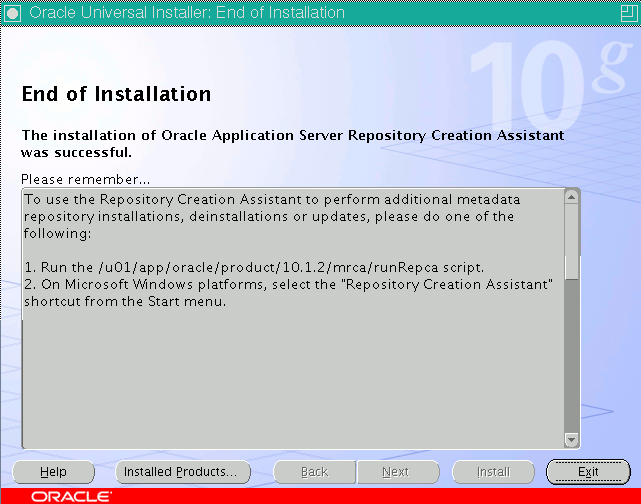Click the maximize icon in title bar
Viewport: 641px width, 504px height.
coord(628,13)
